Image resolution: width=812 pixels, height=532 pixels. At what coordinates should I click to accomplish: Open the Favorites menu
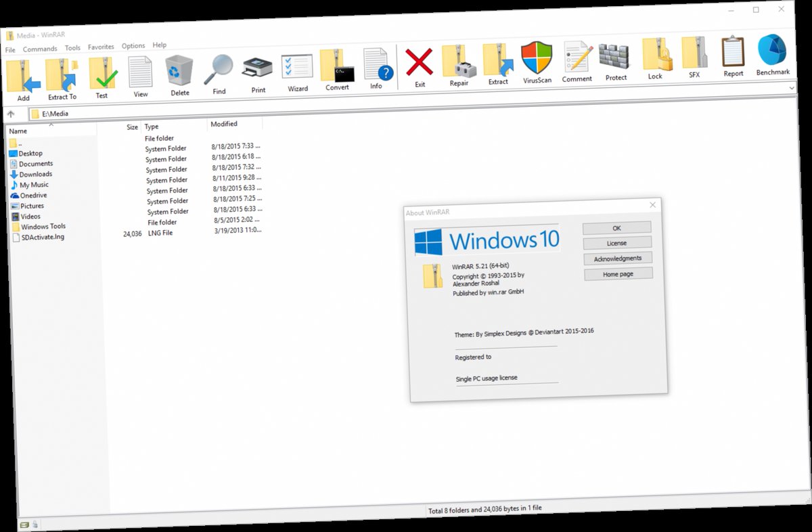coord(101,47)
